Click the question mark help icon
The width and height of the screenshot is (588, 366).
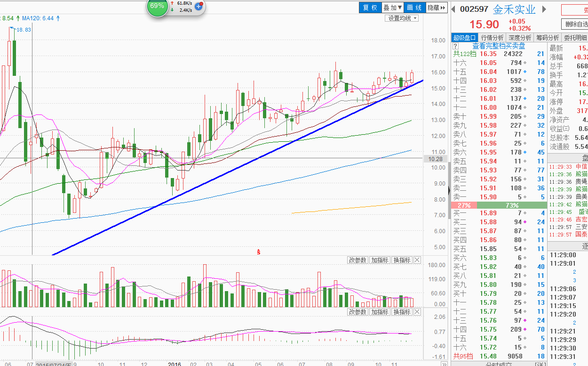pyautogui.click(x=455, y=46)
